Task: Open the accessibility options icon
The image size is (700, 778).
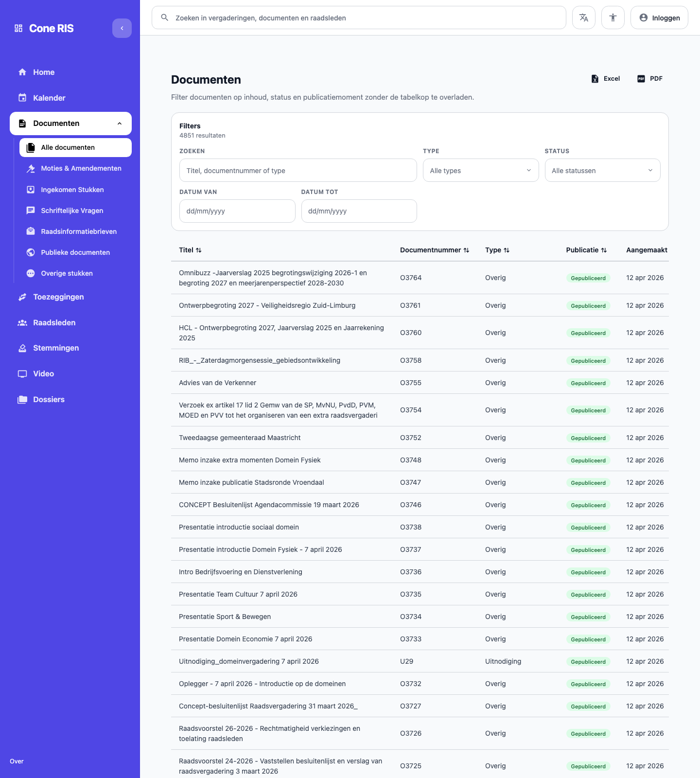Action: (612, 18)
